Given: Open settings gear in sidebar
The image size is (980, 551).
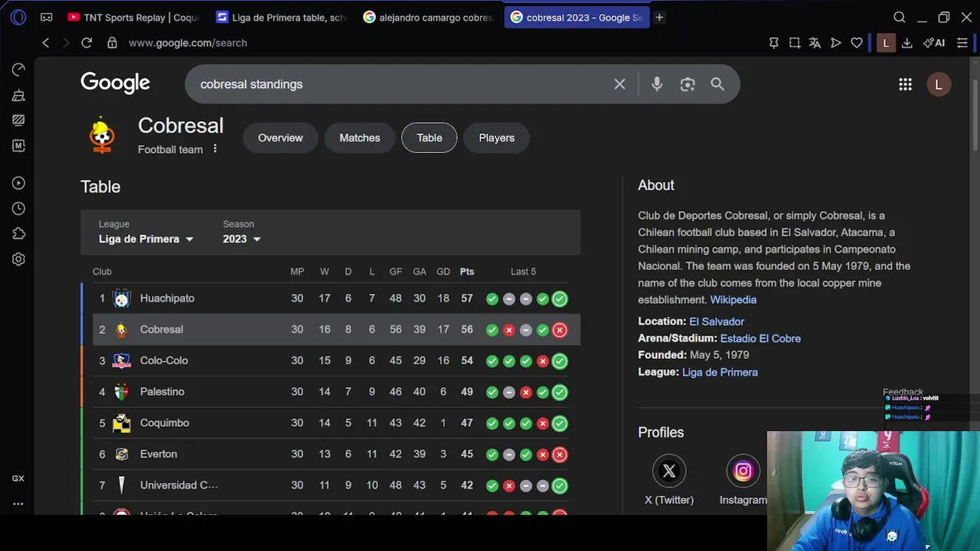Looking at the screenshot, I should pos(18,259).
